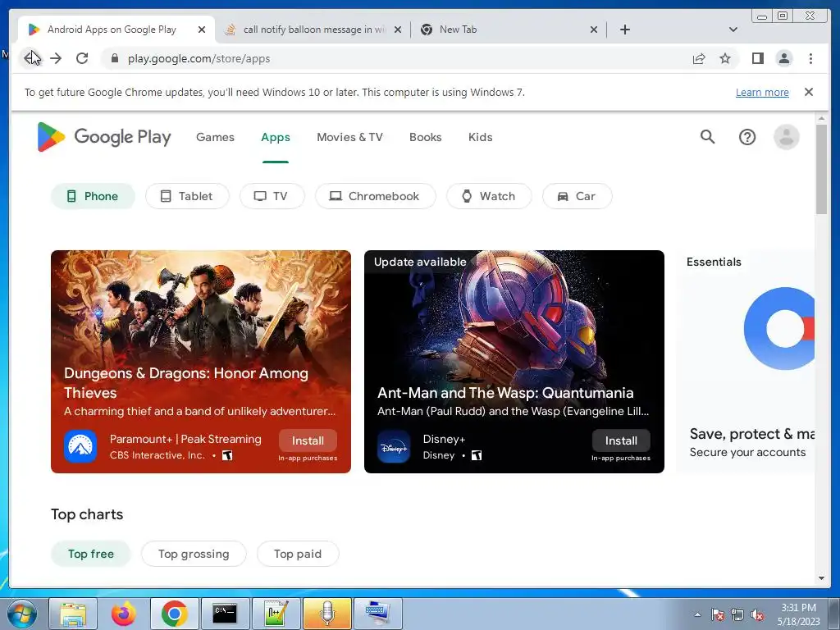Click the page scrollbar down arrow
Screen dimensions: 840x630
pos(821,578)
